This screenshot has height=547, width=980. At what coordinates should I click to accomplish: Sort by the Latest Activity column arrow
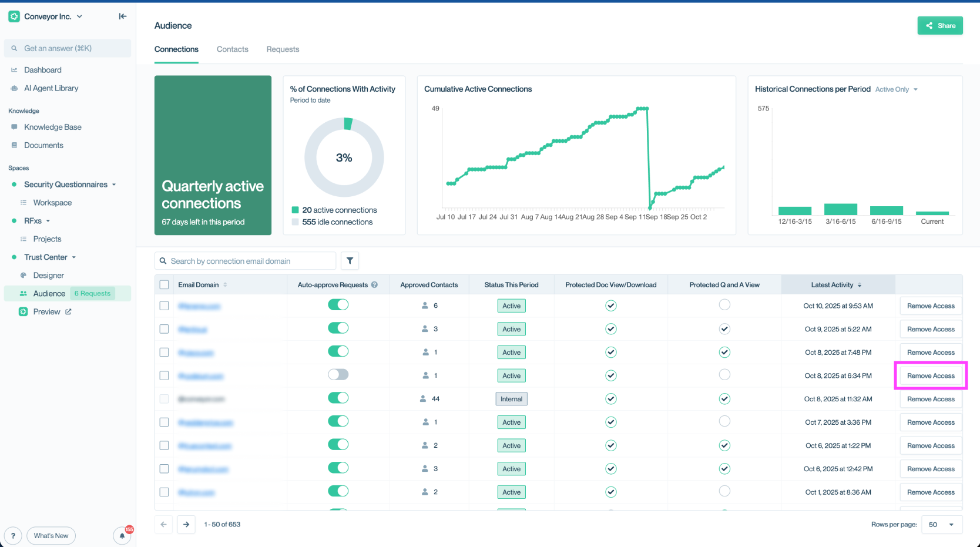coord(860,285)
